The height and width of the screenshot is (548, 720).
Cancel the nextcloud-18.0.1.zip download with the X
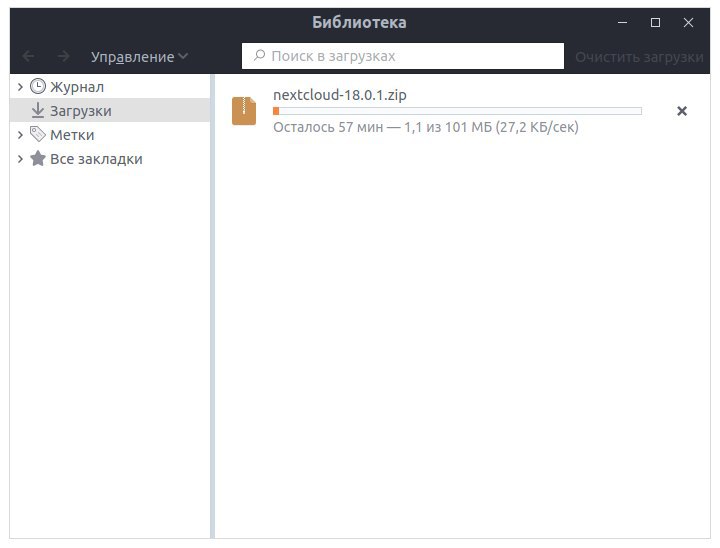pos(682,111)
